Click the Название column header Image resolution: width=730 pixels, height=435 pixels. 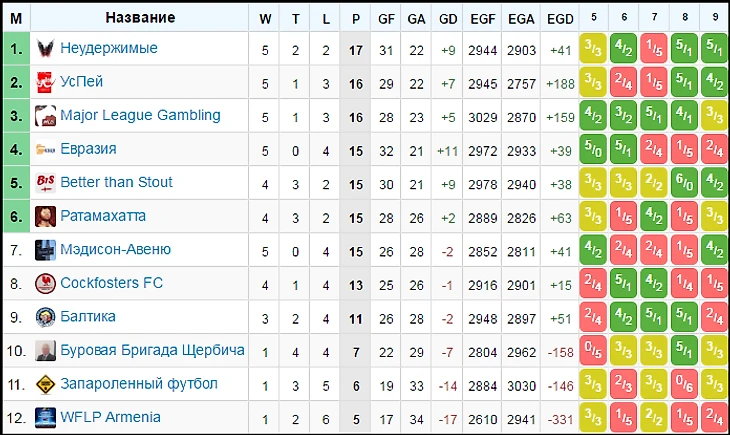pyautogui.click(x=140, y=17)
